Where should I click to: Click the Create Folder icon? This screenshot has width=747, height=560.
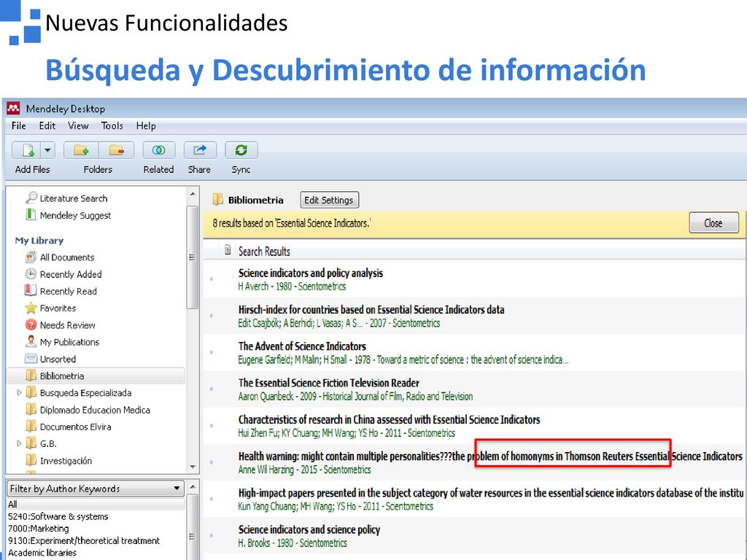point(81,150)
